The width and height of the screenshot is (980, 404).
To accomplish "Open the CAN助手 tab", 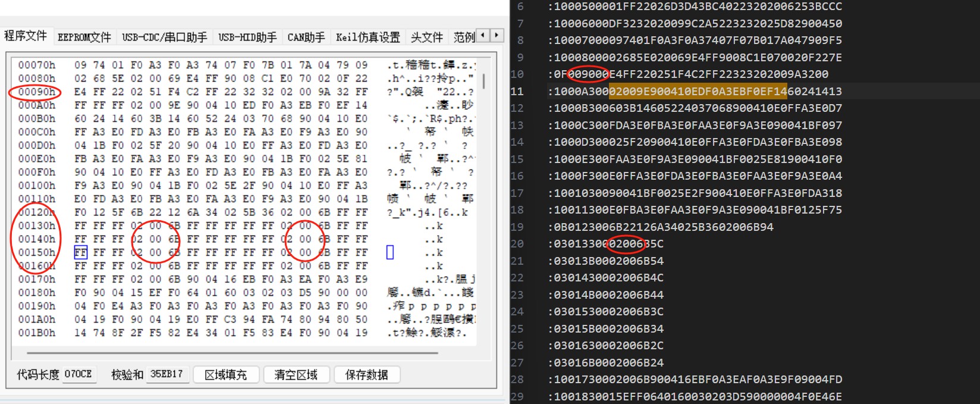I will tap(306, 37).
